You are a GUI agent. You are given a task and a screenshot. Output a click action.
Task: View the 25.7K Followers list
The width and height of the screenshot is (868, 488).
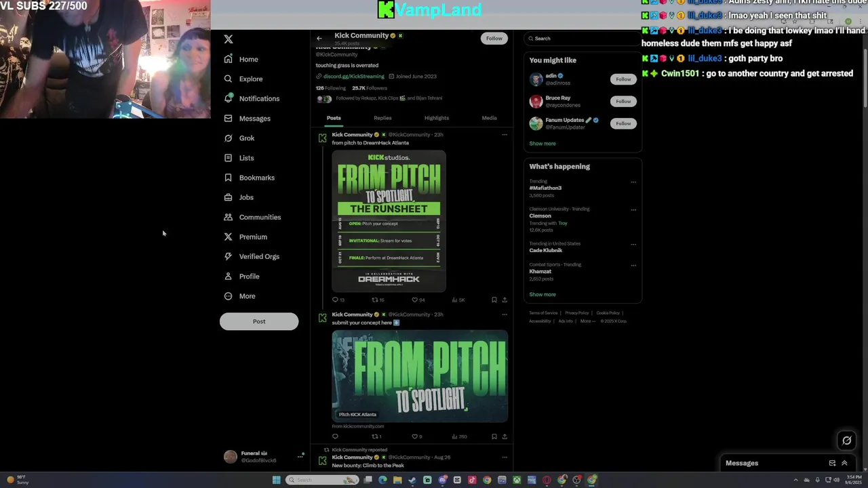[x=370, y=88]
